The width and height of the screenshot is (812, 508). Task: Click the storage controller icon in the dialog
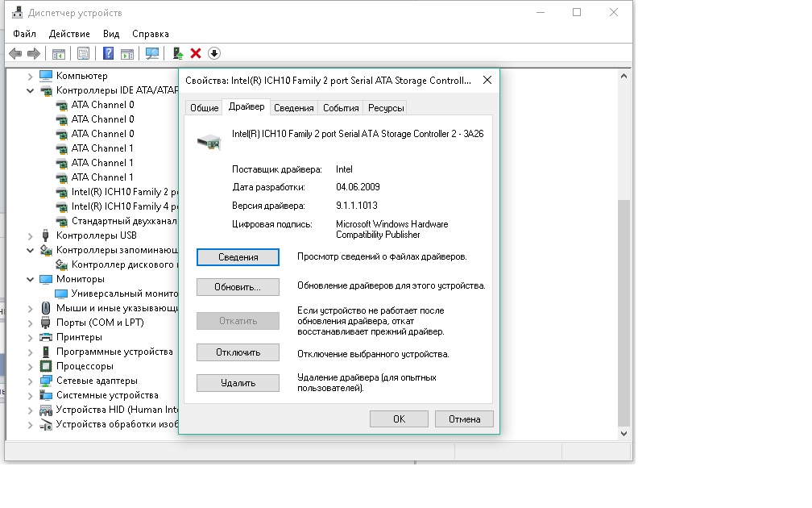(209, 141)
